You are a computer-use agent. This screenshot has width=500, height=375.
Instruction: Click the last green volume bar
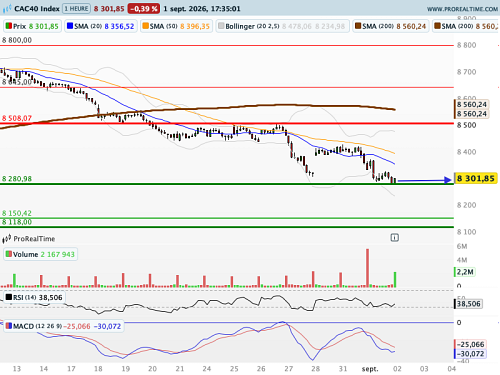[395, 279]
